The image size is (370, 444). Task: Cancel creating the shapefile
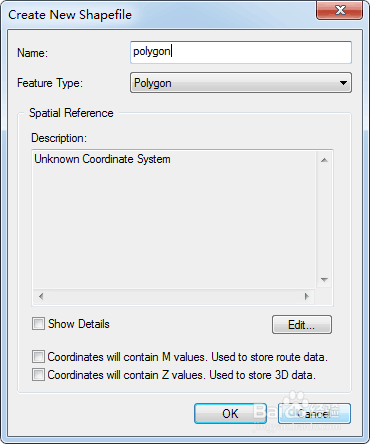(x=314, y=414)
